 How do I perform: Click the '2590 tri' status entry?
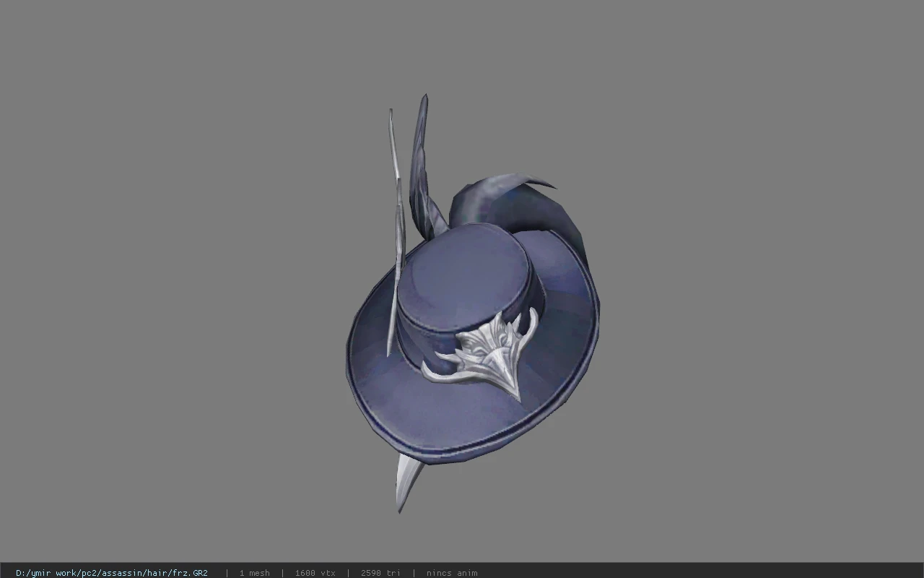click(x=380, y=573)
